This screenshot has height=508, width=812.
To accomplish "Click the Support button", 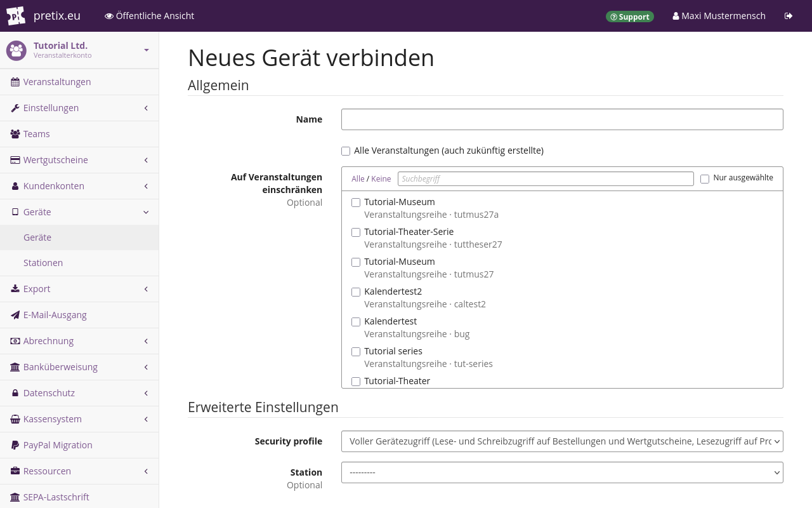I will click(x=630, y=17).
